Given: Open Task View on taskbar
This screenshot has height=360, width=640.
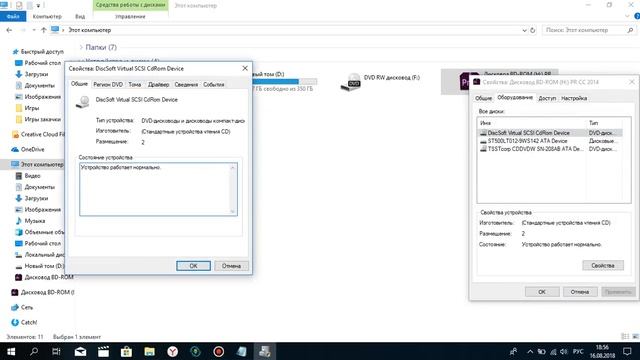Looking at the screenshot, I should [x=56, y=351].
